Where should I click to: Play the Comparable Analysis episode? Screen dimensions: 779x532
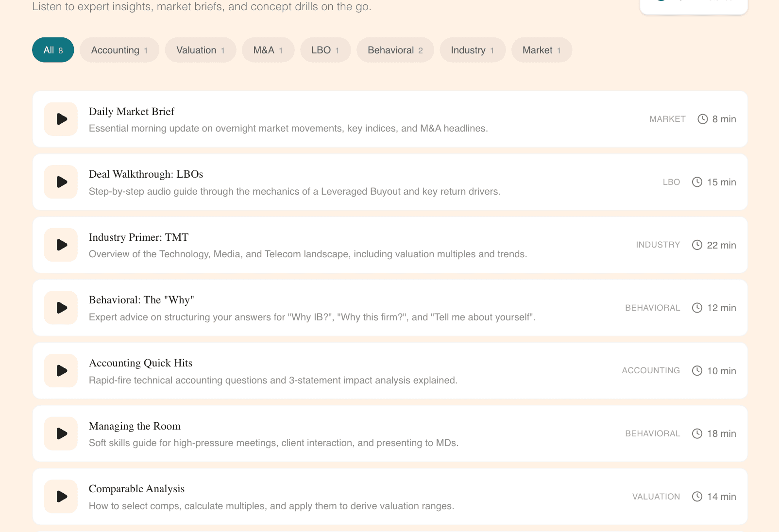(x=61, y=496)
